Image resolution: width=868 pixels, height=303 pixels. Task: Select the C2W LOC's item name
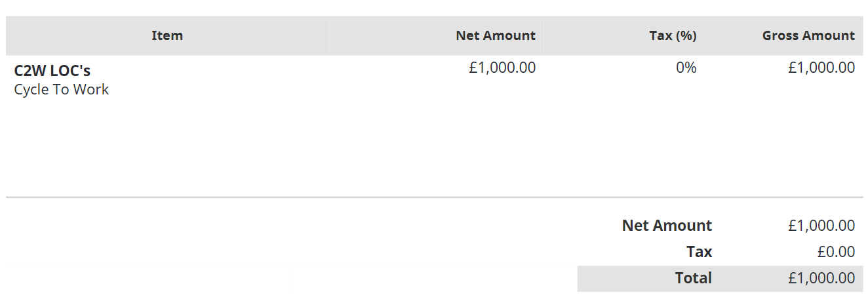[52, 71]
